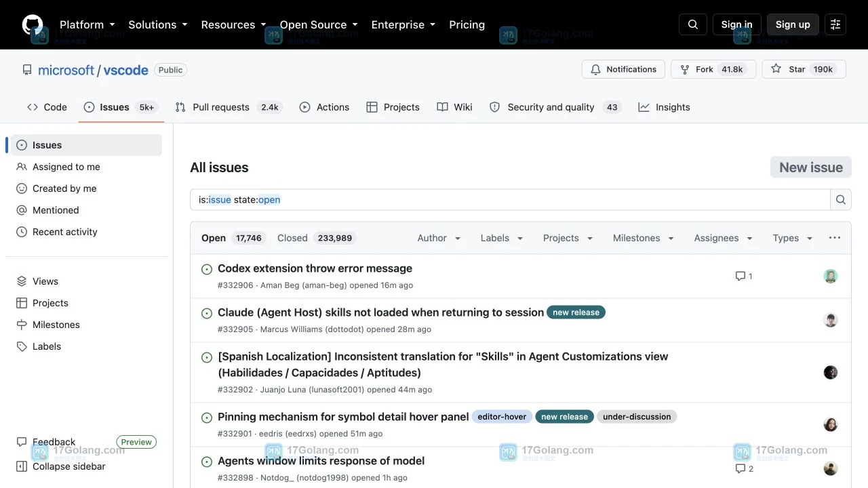The width and height of the screenshot is (868, 488).
Task: Select the Issues item in the sidebar
Action: tap(86, 145)
